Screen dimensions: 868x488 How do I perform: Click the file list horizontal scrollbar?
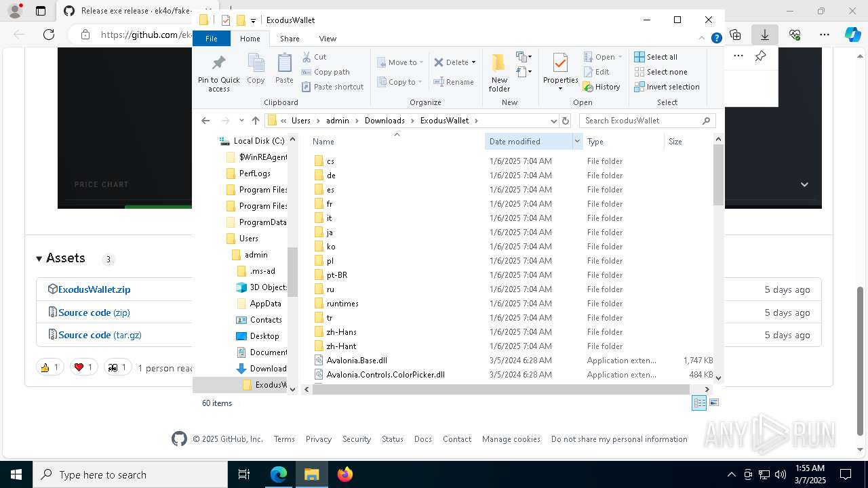tap(500, 389)
